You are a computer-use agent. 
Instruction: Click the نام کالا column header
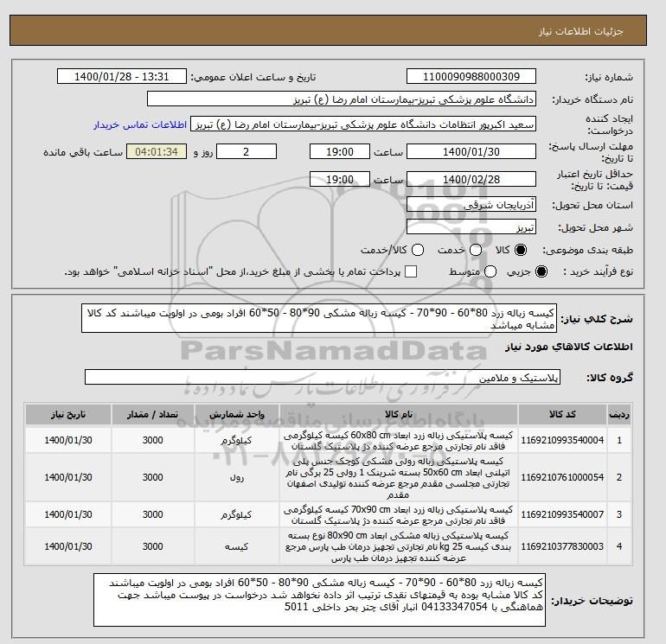click(x=399, y=414)
